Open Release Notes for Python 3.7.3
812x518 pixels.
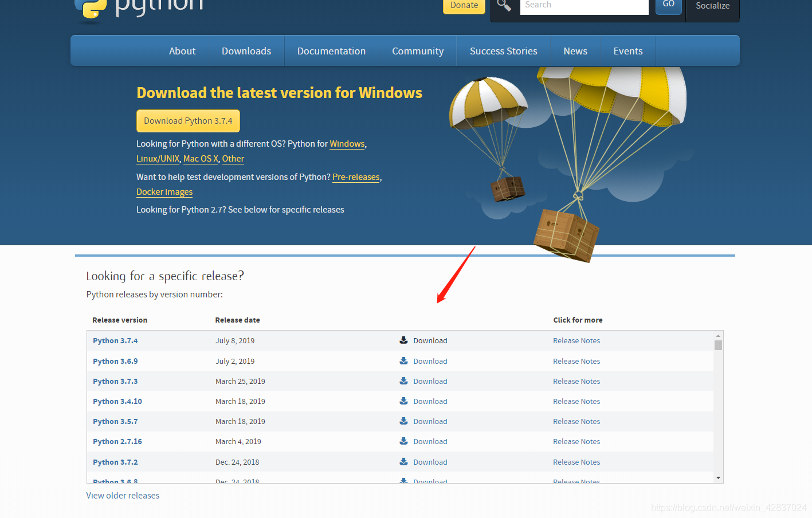pos(576,381)
